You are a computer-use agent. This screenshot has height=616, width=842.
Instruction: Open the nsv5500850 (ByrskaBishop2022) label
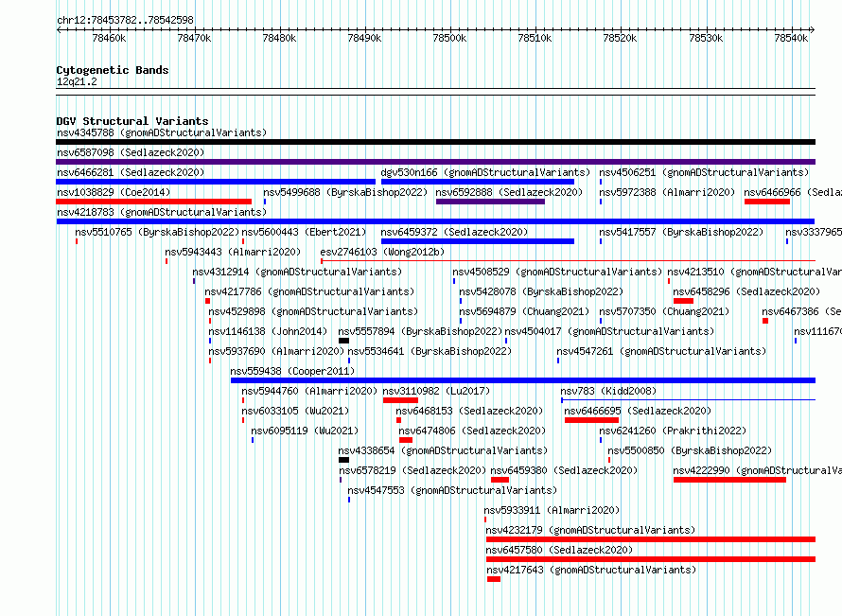click(x=690, y=450)
